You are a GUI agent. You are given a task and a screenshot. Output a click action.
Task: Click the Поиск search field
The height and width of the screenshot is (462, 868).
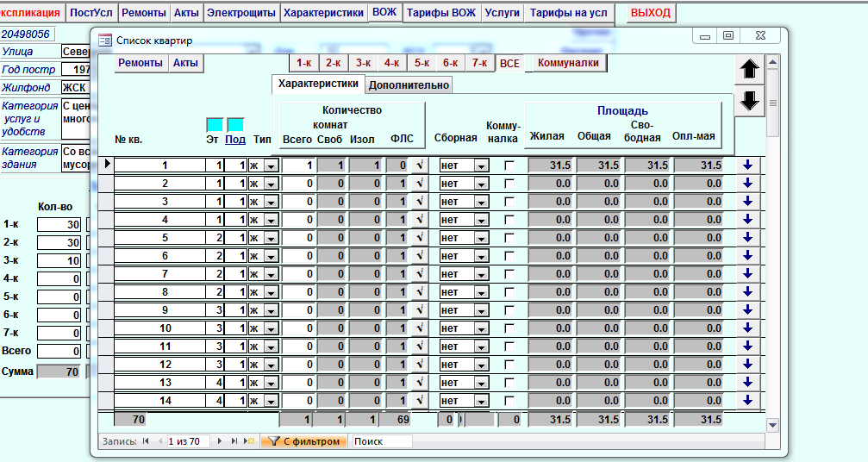(x=383, y=441)
